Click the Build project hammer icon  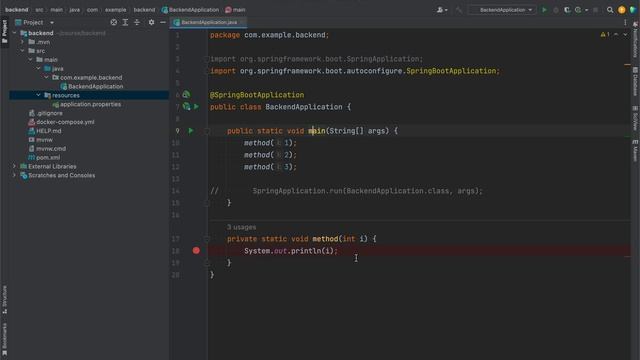tap(459, 10)
